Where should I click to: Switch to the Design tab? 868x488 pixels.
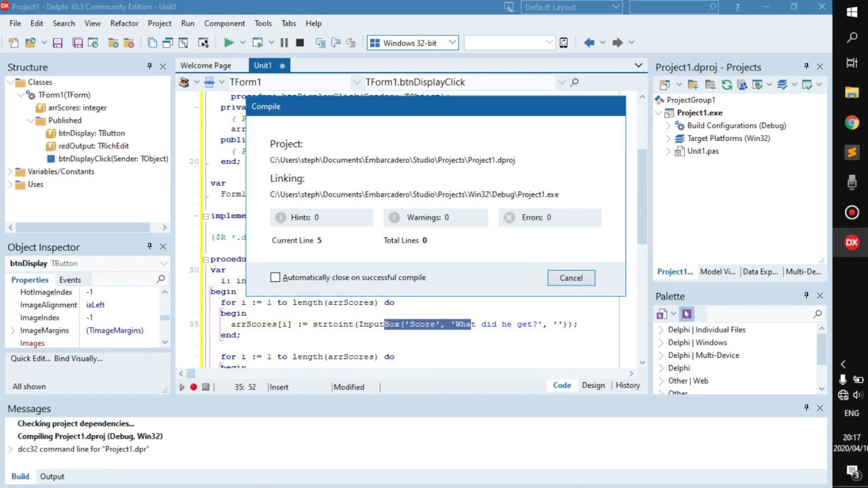(x=593, y=385)
